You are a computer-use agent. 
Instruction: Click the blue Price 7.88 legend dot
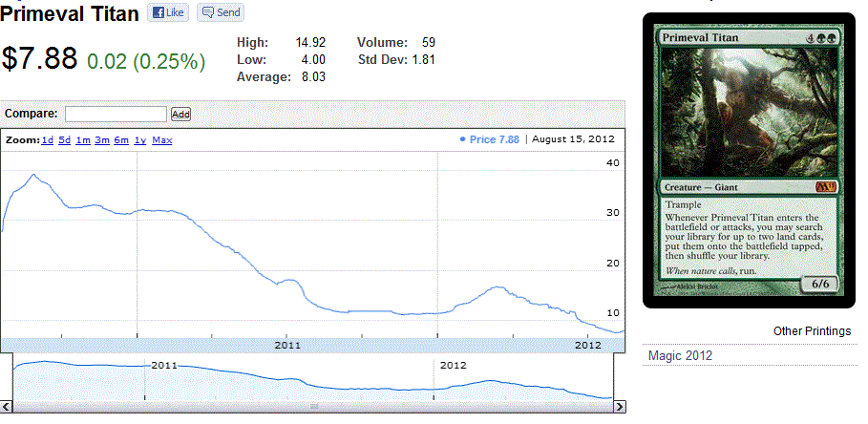pos(463,139)
